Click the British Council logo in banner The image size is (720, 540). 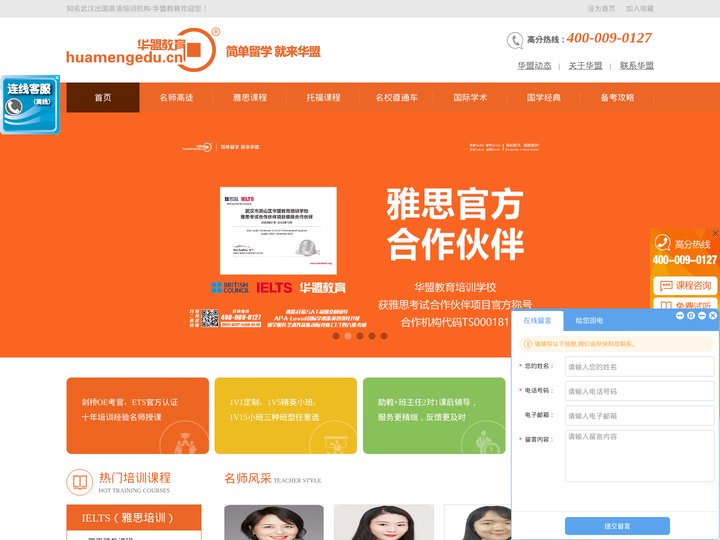pyautogui.click(x=230, y=287)
